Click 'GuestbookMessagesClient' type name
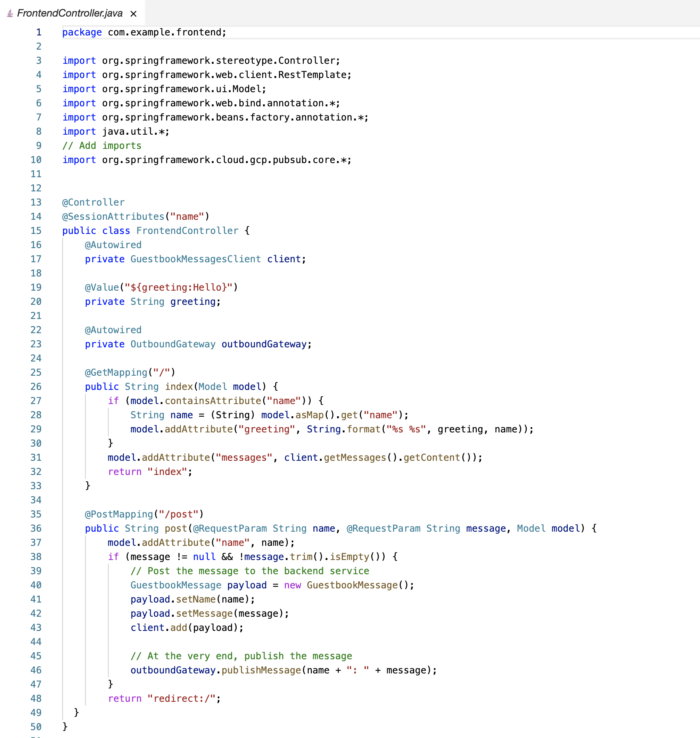The height and width of the screenshot is (738, 700). pyautogui.click(x=196, y=259)
